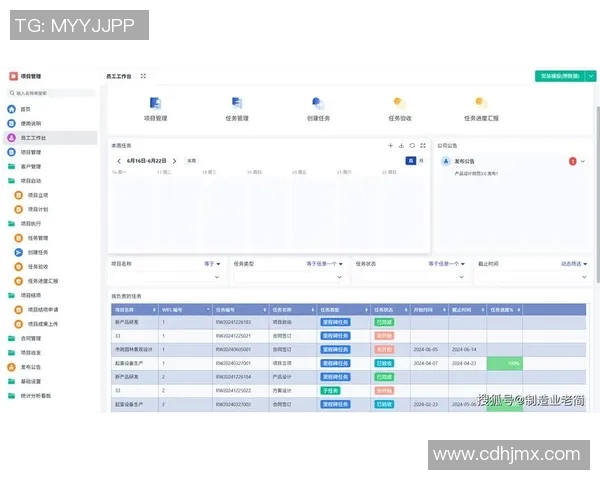
Task: Click the red announcement count badge
Action: [x=572, y=162]
